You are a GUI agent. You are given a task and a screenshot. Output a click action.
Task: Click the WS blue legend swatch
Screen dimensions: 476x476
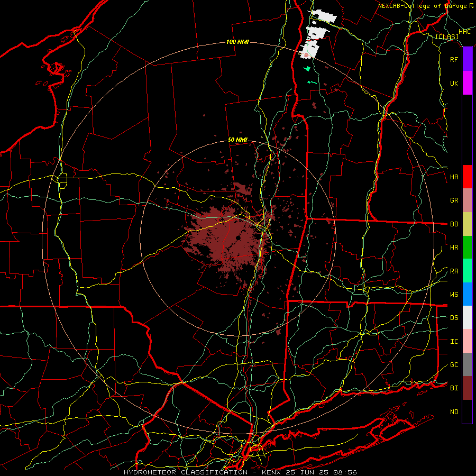pos(467,294)
